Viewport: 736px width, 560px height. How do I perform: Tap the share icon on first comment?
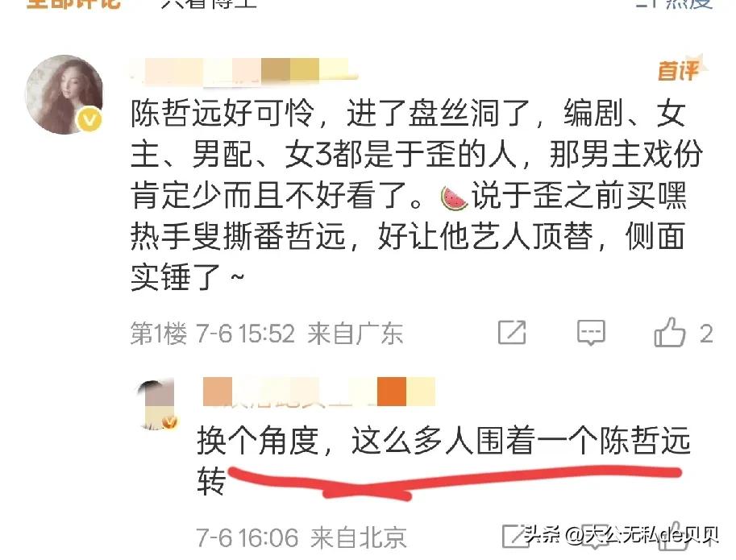(x=512, y=332)
